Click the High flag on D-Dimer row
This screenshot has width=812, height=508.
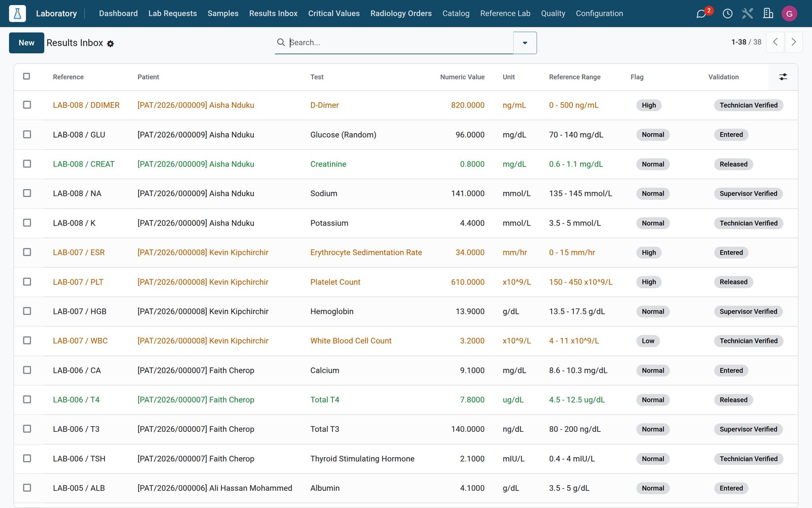(x=649, y=105)
